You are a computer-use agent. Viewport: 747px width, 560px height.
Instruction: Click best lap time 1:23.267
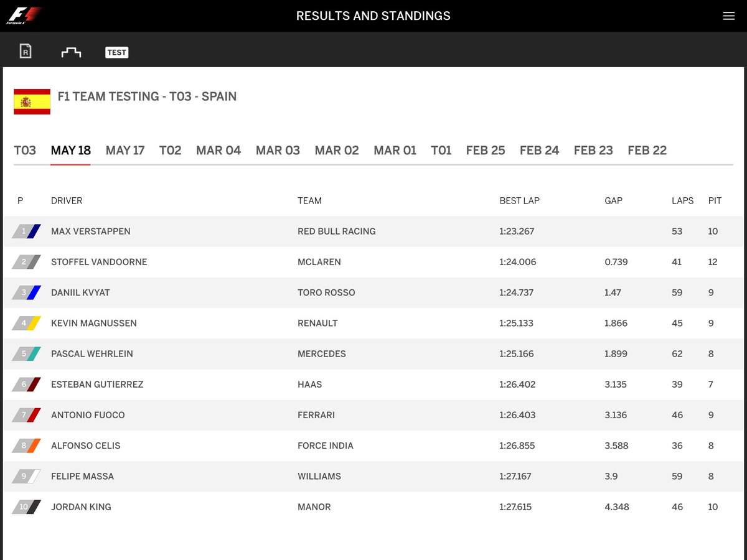(517, 231)
